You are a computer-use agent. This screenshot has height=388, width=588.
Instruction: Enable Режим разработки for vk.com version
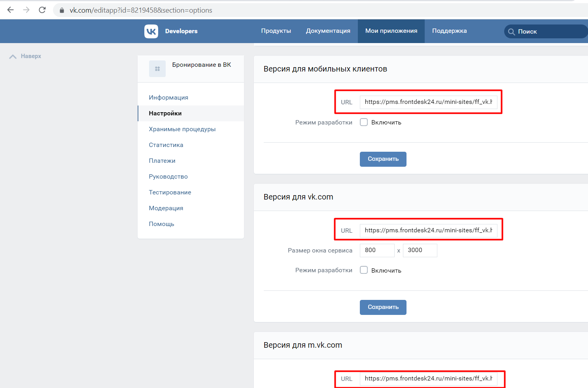[x=364, y=270]
